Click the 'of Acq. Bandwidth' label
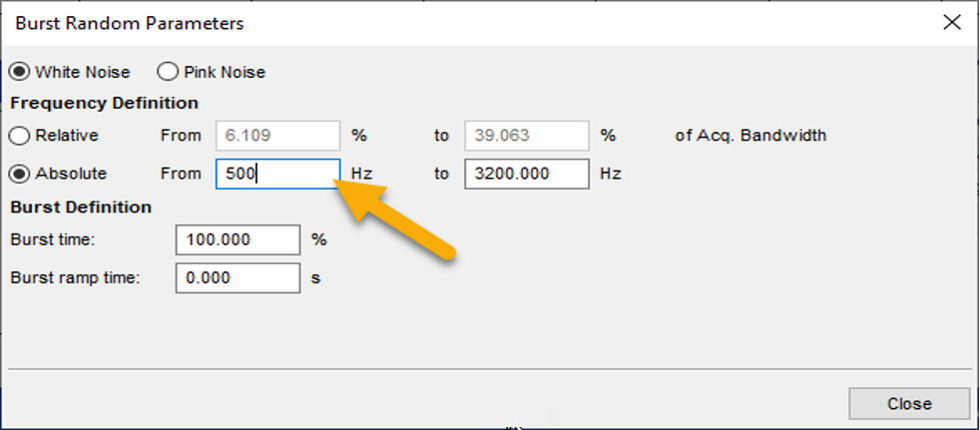 pos(749,135)
